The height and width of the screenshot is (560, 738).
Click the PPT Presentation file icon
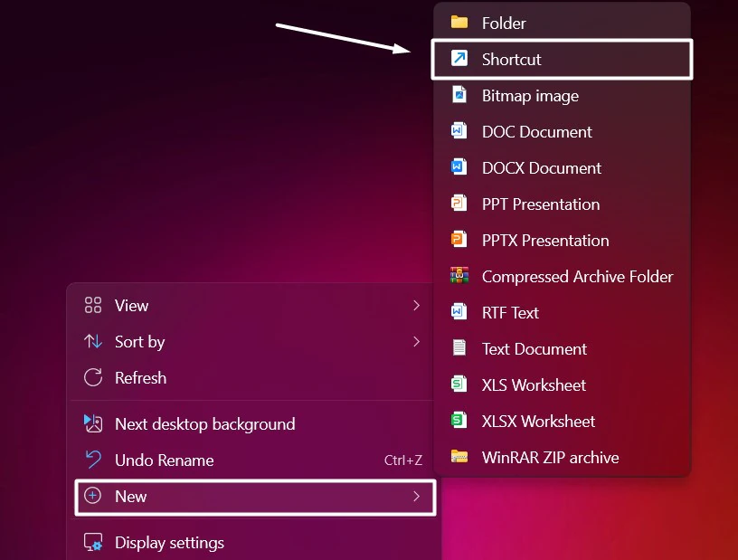[459, 204]
